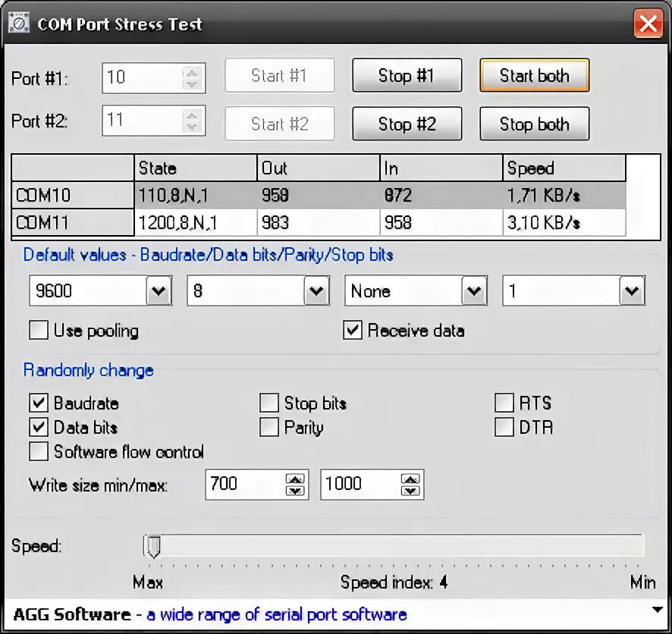Click the Stop #2 button
The image size is (672, 634).
point(407,124)
